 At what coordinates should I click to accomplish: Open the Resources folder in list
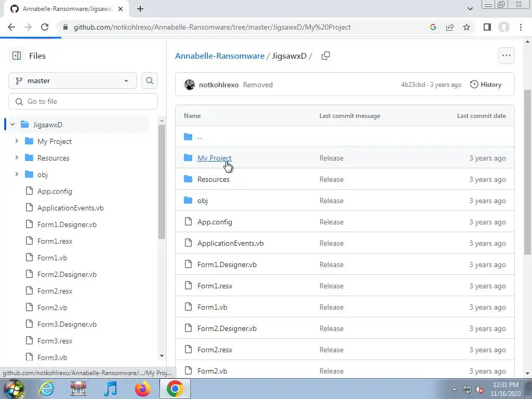click(214, 179)
